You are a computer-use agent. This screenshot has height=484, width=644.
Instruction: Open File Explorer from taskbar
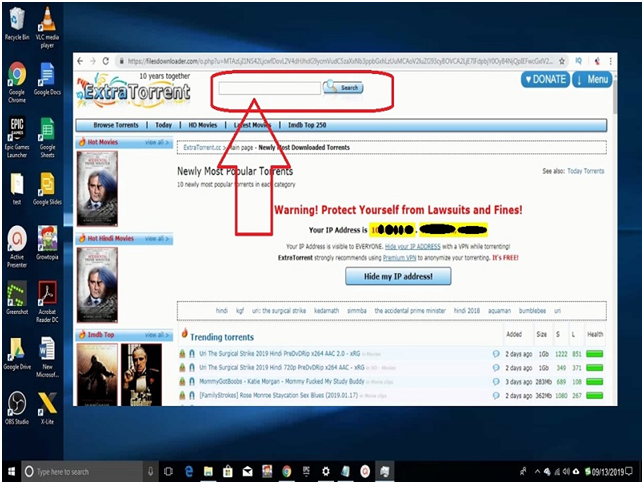[208, 472]
